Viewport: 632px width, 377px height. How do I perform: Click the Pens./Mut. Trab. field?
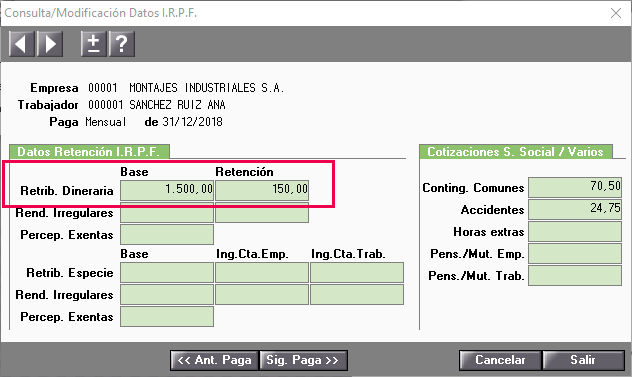click(x=575, y=276)
